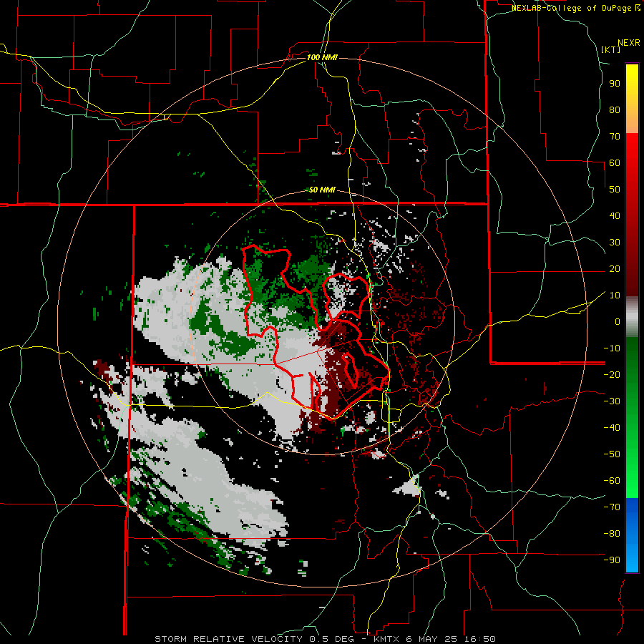This screenshot has height=644, width=644.
Task: Click the -70 value on velocity scale
Action: (x=613, y=507)
